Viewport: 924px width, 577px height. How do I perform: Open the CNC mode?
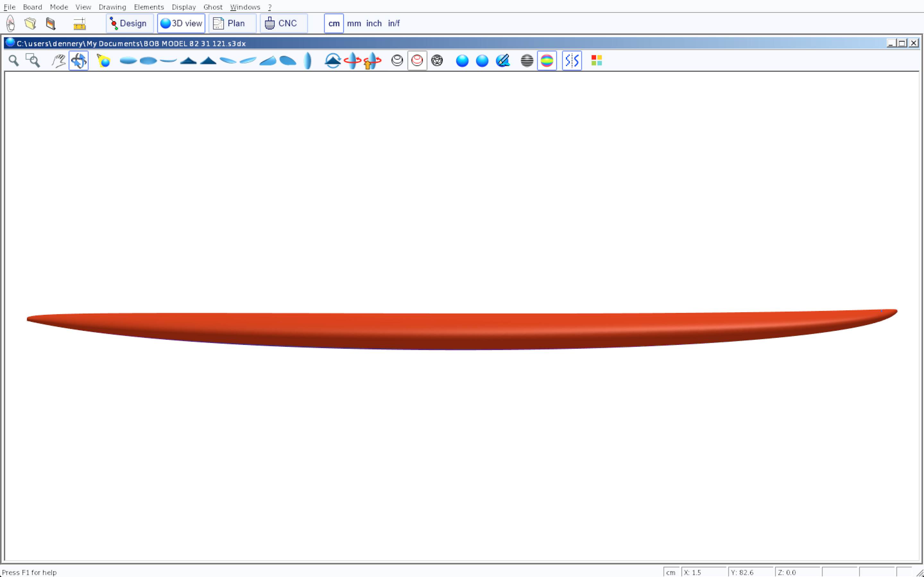point(283,24)
